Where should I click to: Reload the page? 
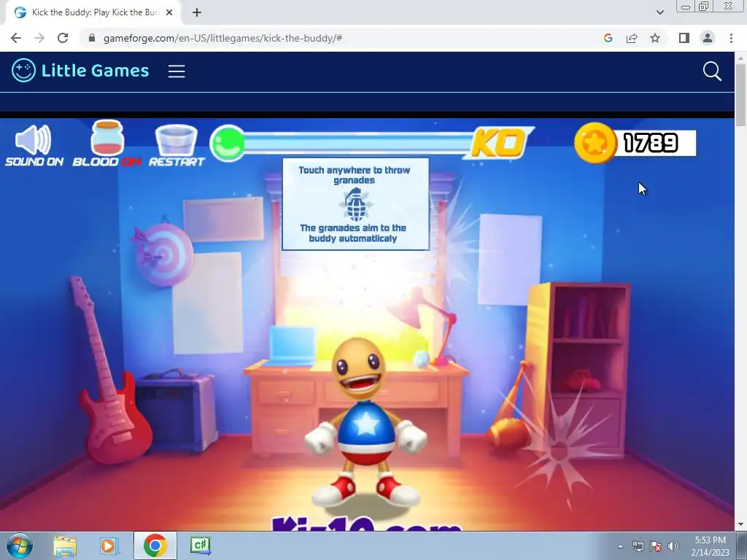(x=63, y=38)
